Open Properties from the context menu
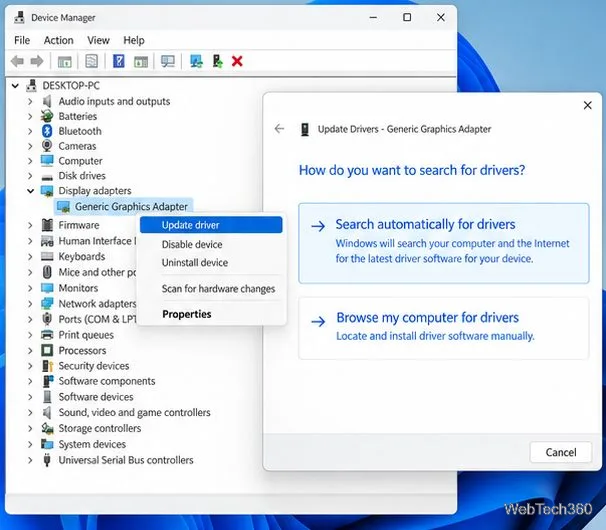 (211, 314)
